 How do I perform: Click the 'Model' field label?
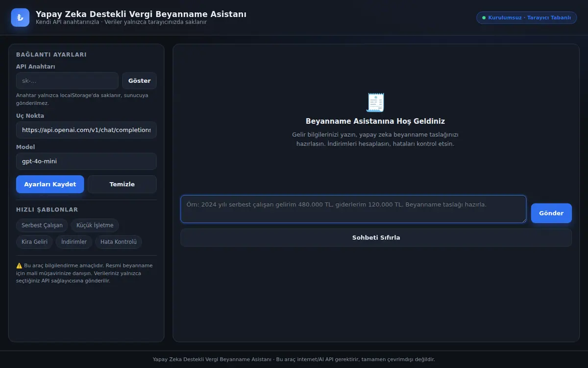pyautogui.click(x=25, y=147)
